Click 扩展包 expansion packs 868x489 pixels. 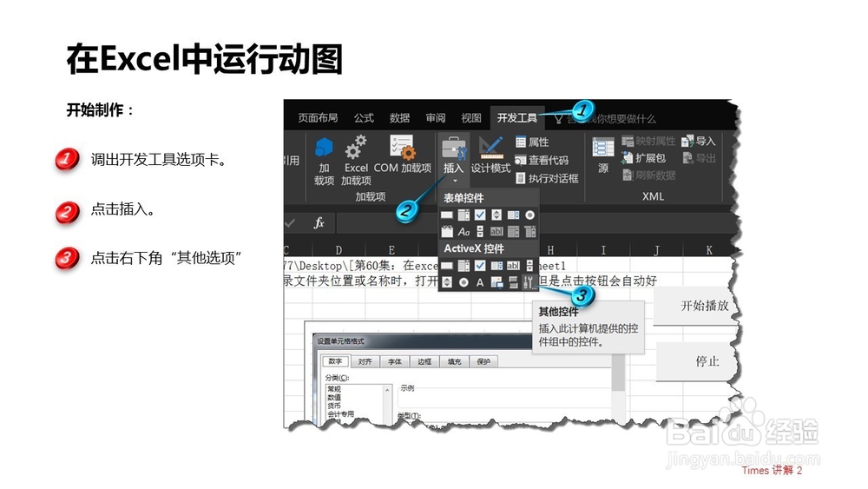point(643,158)
